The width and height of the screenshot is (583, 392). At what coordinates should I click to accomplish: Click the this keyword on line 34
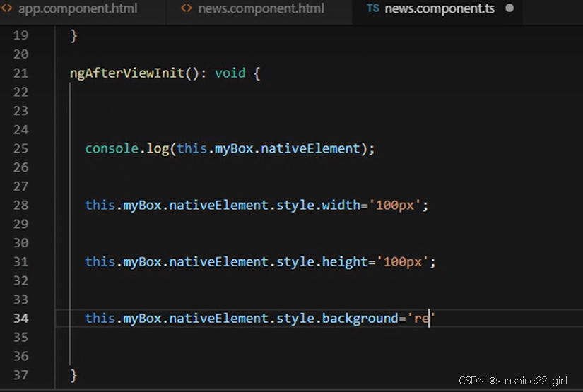tap(100, 319)
